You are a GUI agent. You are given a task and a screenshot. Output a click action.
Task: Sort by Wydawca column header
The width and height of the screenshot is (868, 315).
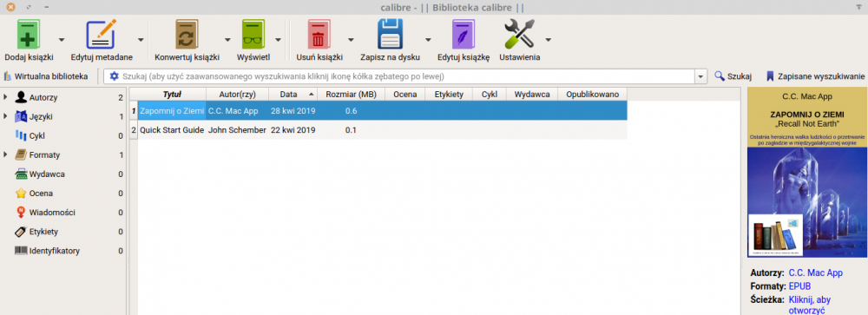[x=532, y=94]
